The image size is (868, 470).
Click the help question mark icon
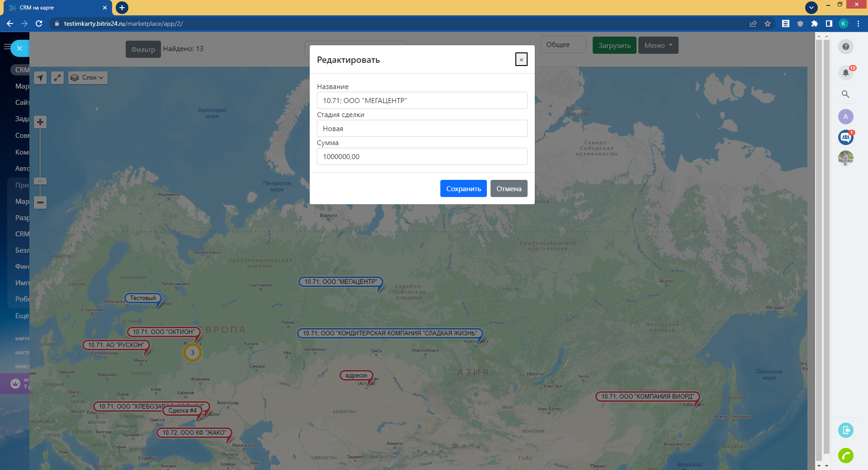(x=845, y=47)
